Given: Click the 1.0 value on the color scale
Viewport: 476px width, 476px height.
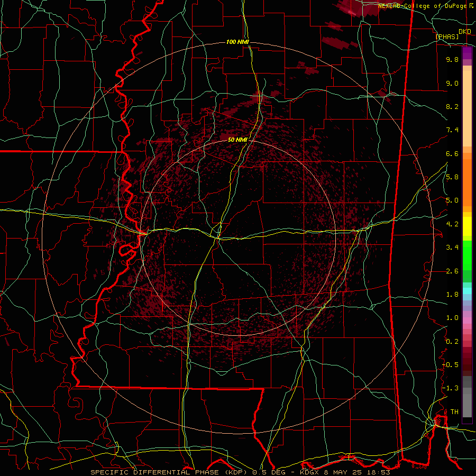Looking at the screenshot, I should tap(452, 318).
